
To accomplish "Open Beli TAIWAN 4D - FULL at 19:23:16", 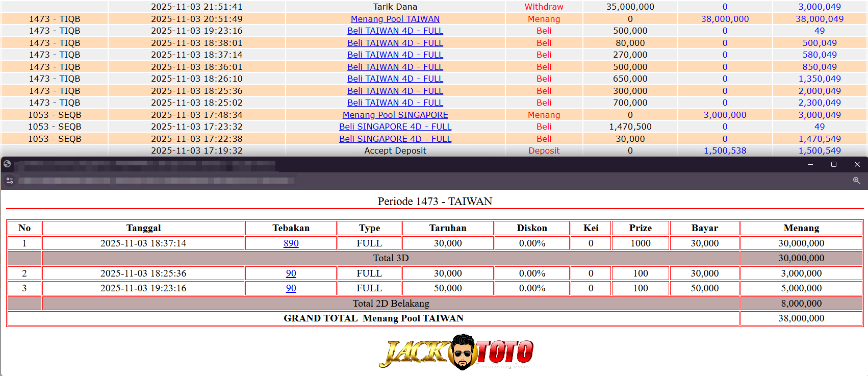I will (395, 31).
